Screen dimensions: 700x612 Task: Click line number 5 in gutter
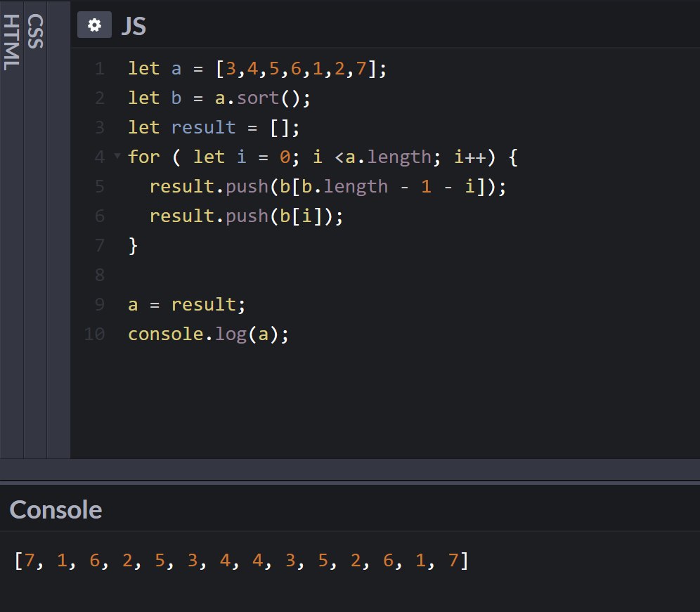100,187
